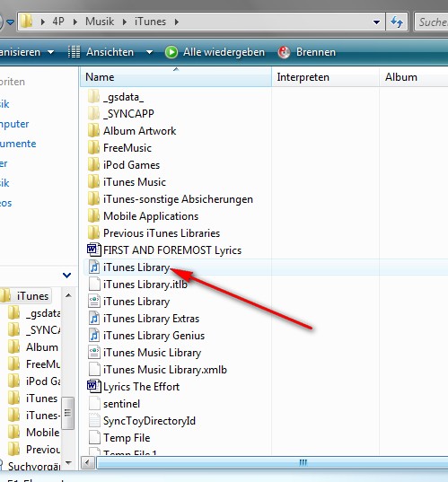Open the _gsdata_ folder icon
Screen dimensions: 448x482
(93, 97)
